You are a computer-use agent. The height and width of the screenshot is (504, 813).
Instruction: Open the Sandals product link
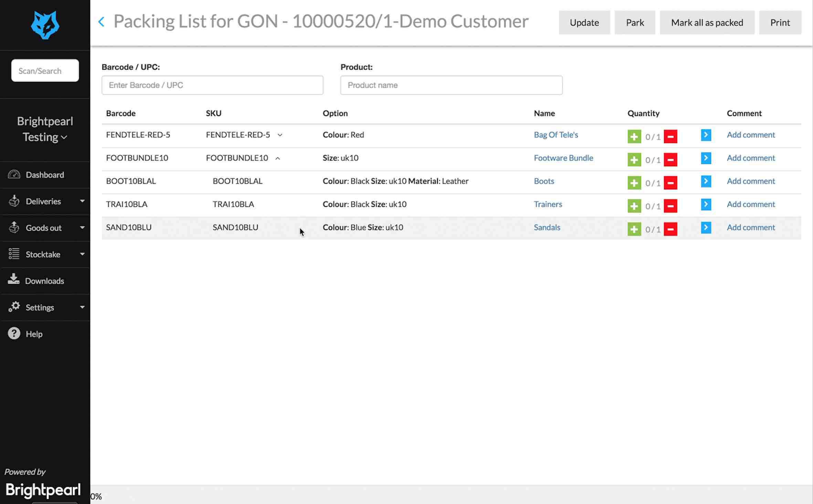[x=547, y=227]
